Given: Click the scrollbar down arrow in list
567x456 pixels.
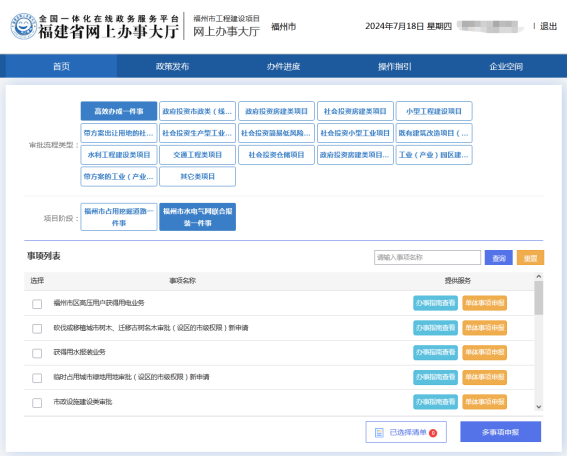Looking at the screenshot, I should [538, 407].
